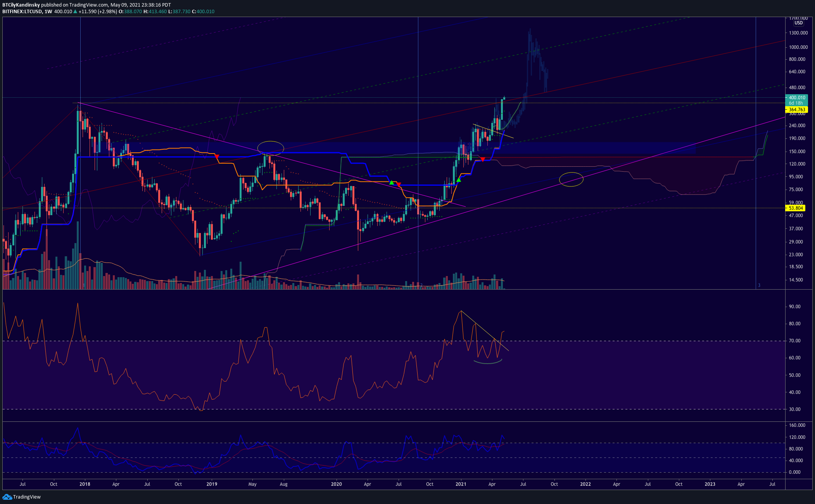Image resolution: width=815 pixels, height=504 pixels.
Task: Click the 6d 18h countdown label
Action: pyautogui.click(x=796, y=103)
